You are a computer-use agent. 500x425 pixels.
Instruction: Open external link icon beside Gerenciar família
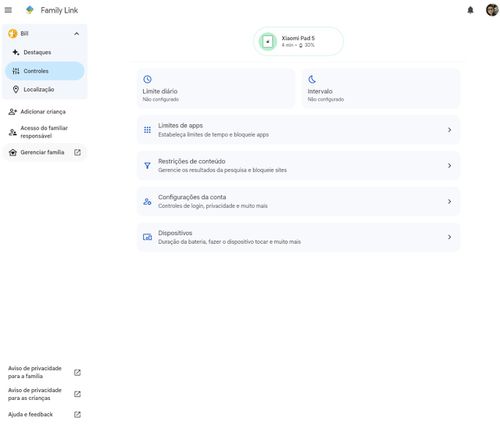pos(77,152)
